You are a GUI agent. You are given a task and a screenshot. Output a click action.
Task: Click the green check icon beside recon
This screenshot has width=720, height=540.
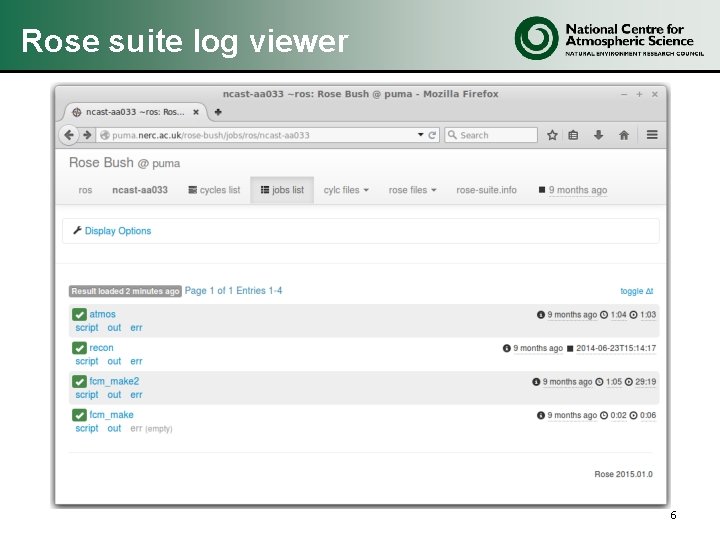(79, 348)
